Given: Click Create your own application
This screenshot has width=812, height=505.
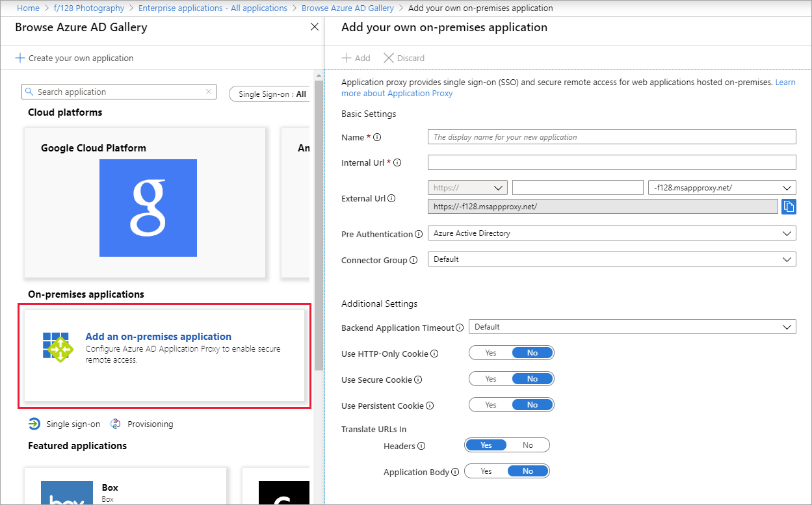Looking at the screenshot, I should pyautogui.click(x=74, y=58).
